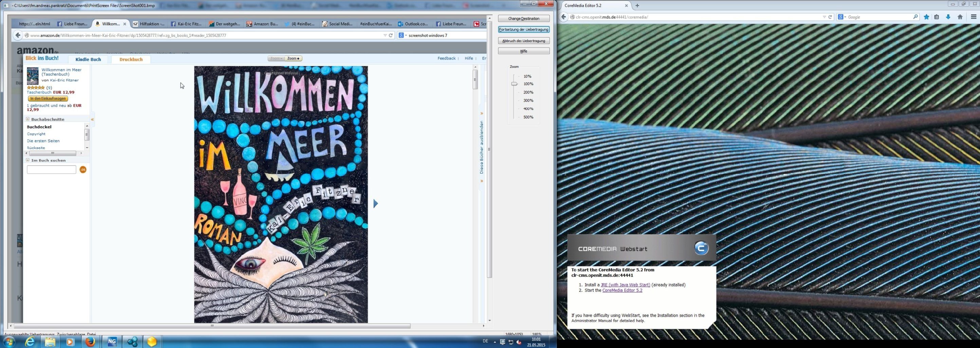The height and width of the screenshot is (348, 980).
Task: Close the Willkommen Amazon tab
Action: 124,23
